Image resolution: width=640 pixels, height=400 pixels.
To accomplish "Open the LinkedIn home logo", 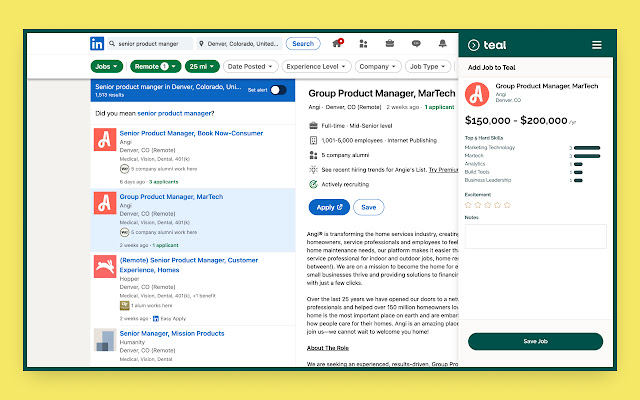I will click(97, 44).
